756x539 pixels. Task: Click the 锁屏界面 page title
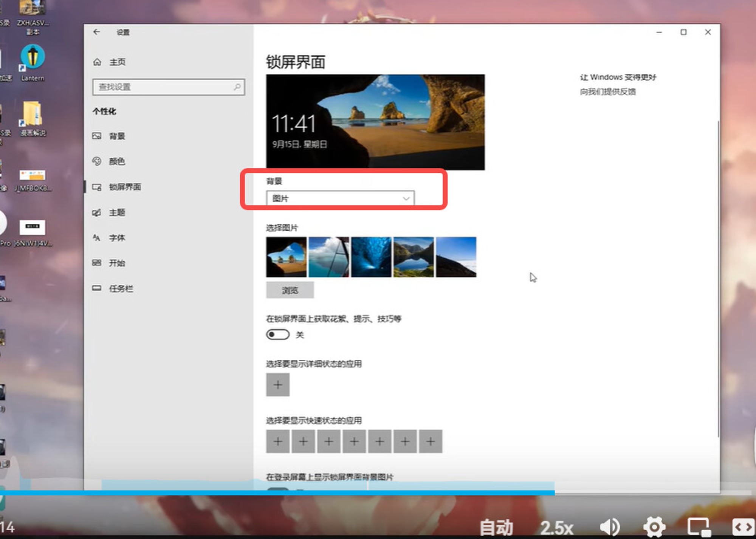[296, 62]
